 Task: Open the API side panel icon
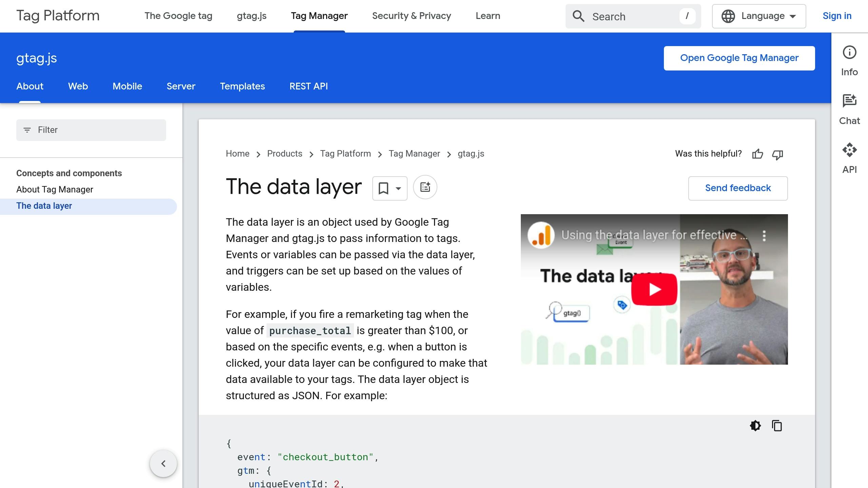pos(849,150)
